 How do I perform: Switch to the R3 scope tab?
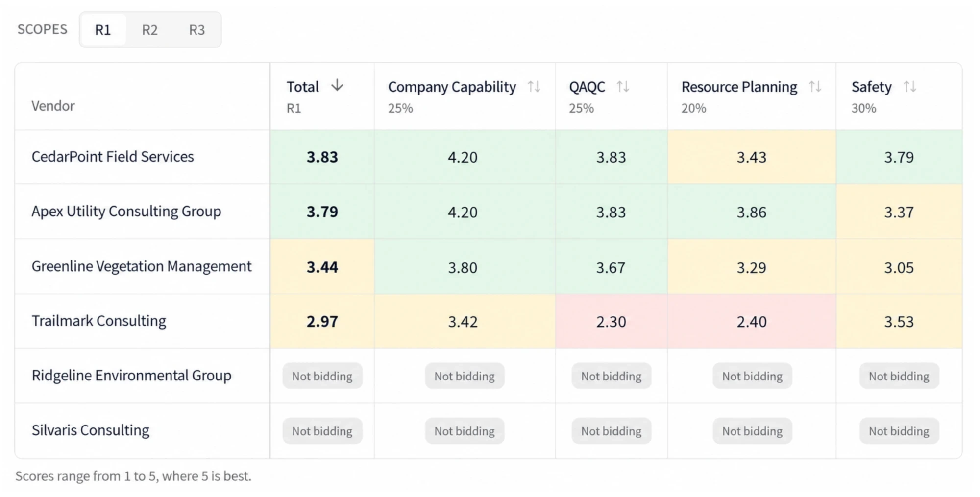pyautogui.click(x=196, y=30)
